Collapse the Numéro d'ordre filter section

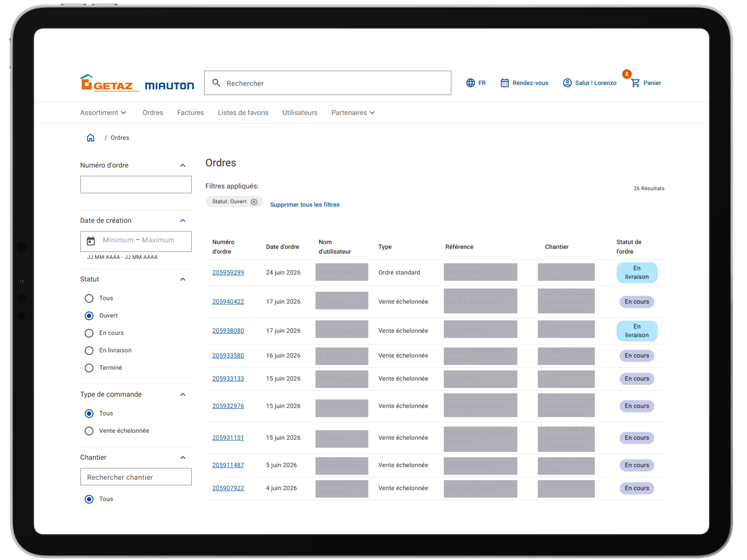[x=183, y=165]
